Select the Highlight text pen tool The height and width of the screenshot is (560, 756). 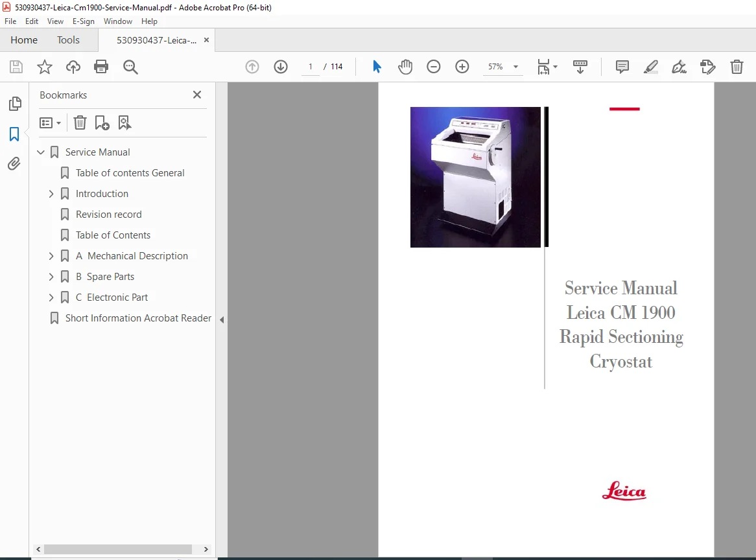click(650, 67)
